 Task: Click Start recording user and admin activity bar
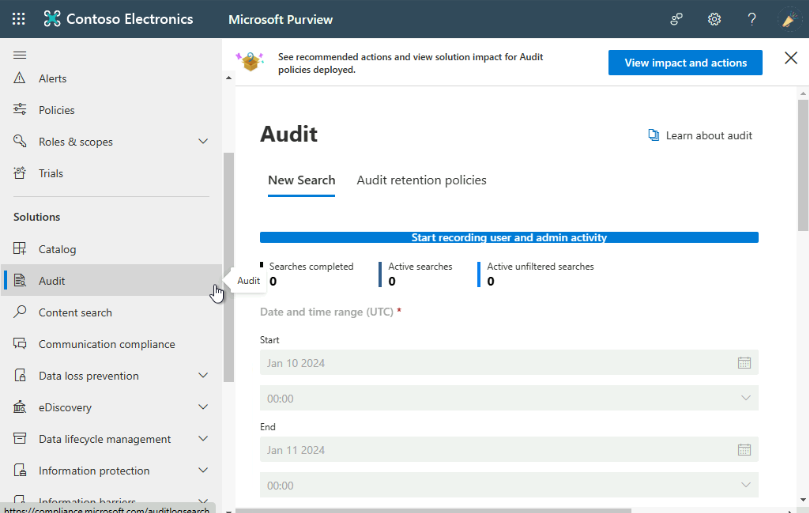pyautogui.click(x=508, y=238)
